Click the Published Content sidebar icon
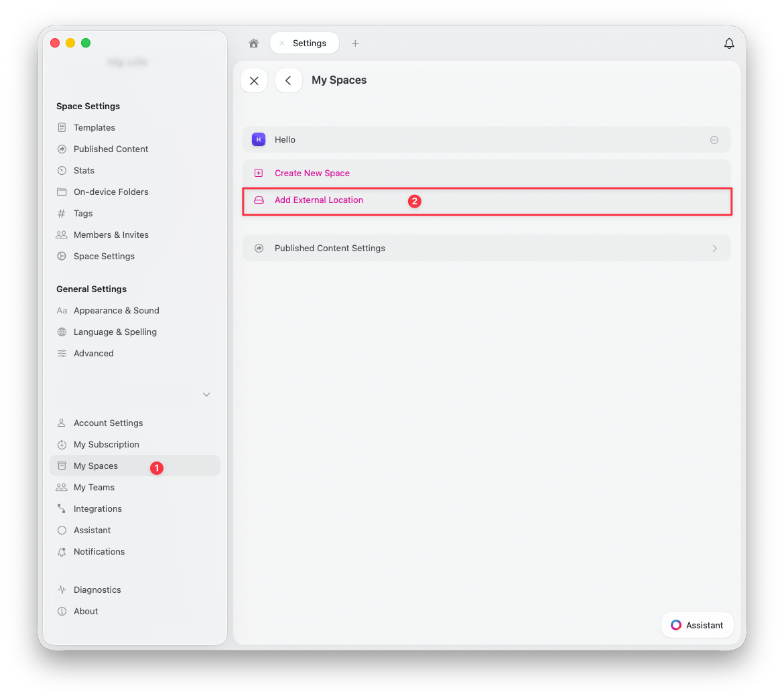Screen dimensions: 784x700 pos(62,149)
